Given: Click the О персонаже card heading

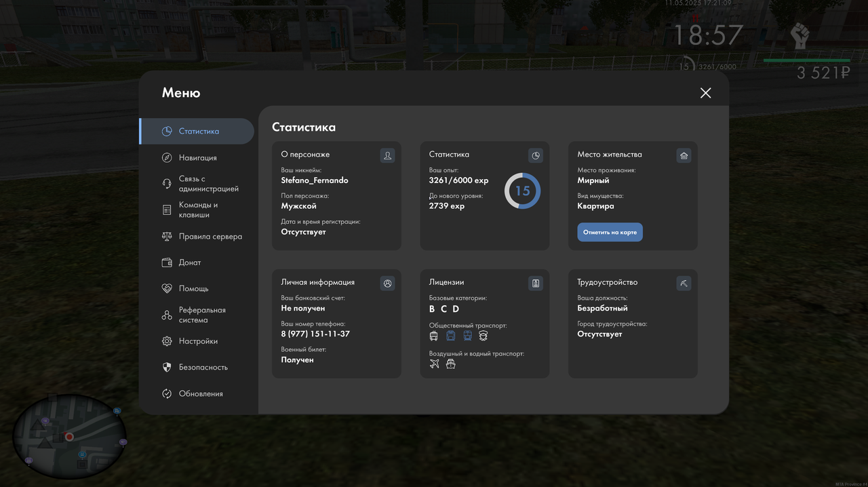Looking at the screenshot, I should tap(306, 155).
